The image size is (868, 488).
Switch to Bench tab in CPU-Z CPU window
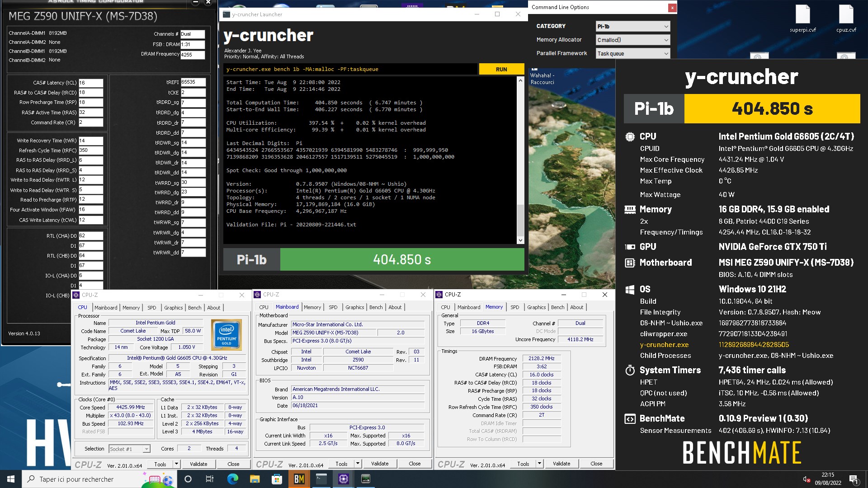[x=195, y=308]
